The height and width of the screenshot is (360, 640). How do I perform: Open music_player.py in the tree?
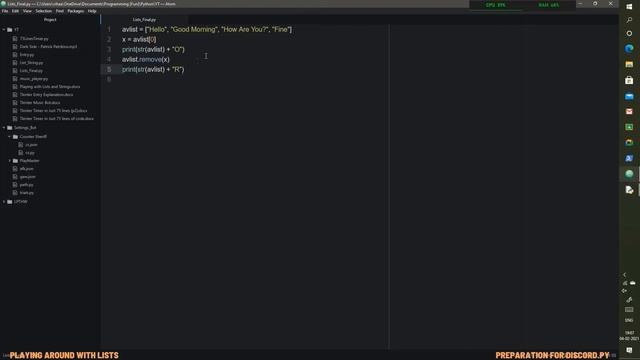(x=34, y=79)
